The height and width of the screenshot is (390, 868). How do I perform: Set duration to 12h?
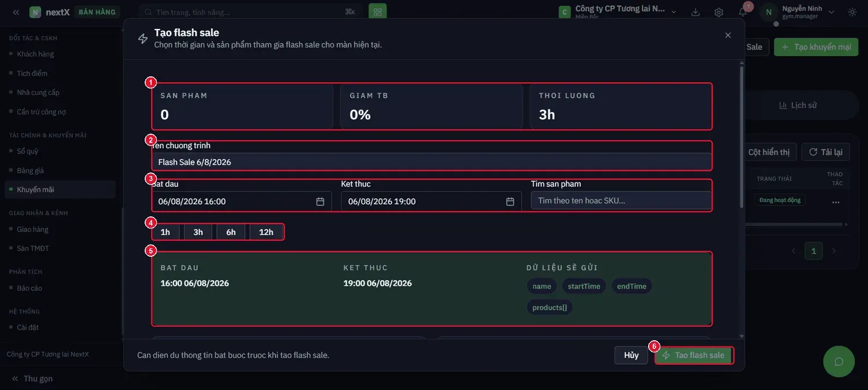266,232
